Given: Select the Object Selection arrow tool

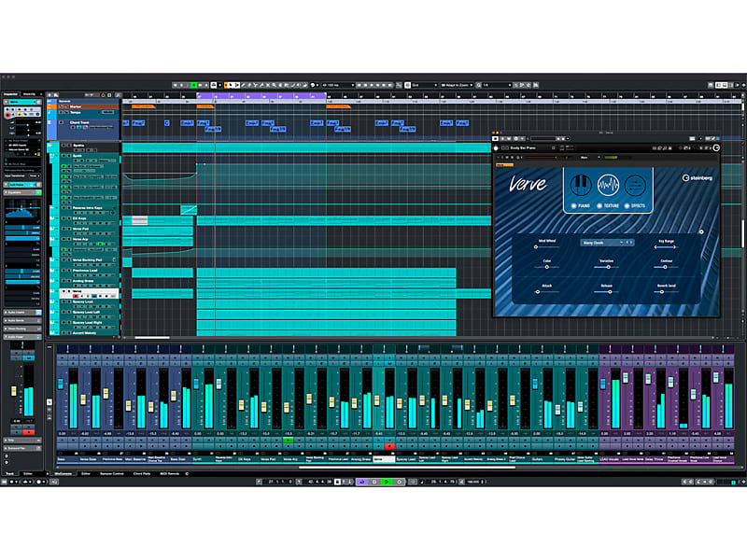Looking at the screenshot, I should pyautogui.click(x=231, y=85).
